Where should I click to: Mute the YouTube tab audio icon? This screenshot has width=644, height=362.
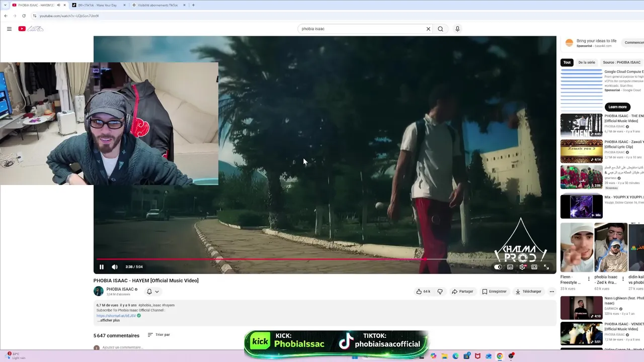pos(58,5)
